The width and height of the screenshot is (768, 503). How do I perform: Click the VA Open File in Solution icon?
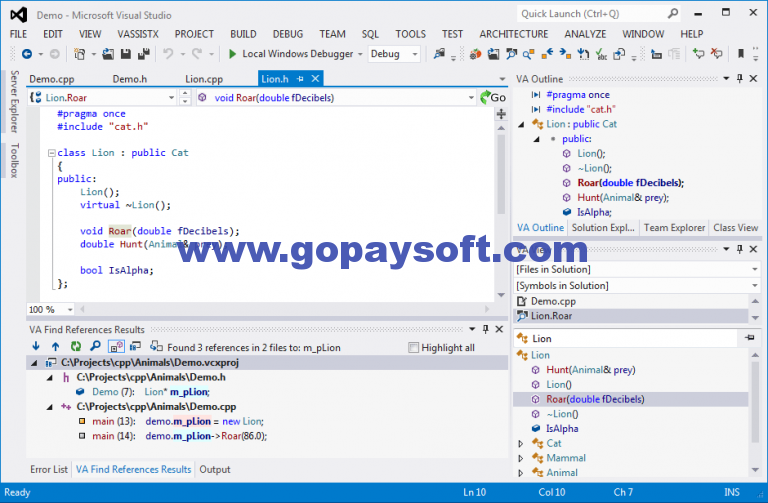tap(493, 54)
